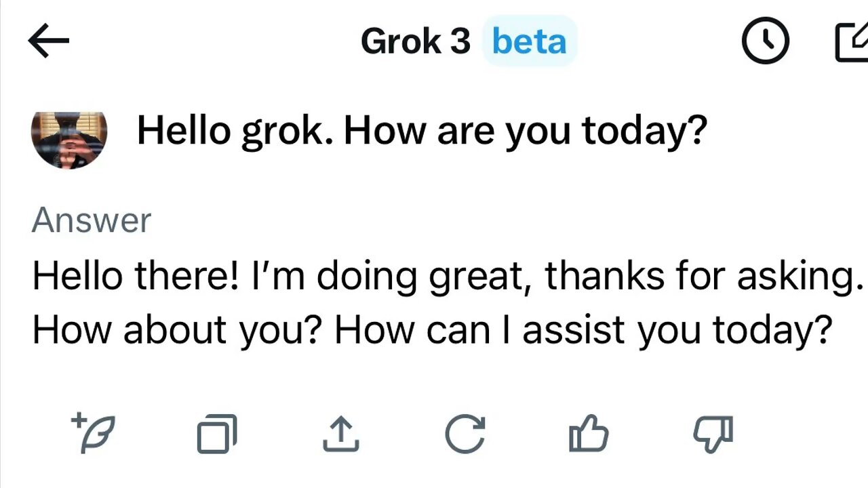Open the user's profile avatar
Image resolution: width=868 pixels, height=488 pixels.
point(69,139)
